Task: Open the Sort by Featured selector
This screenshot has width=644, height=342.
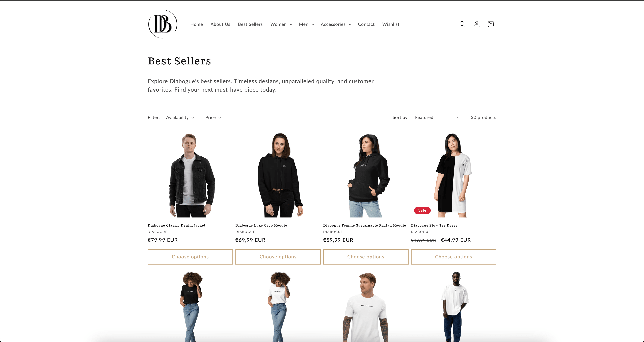Action: tap(437, 117)
